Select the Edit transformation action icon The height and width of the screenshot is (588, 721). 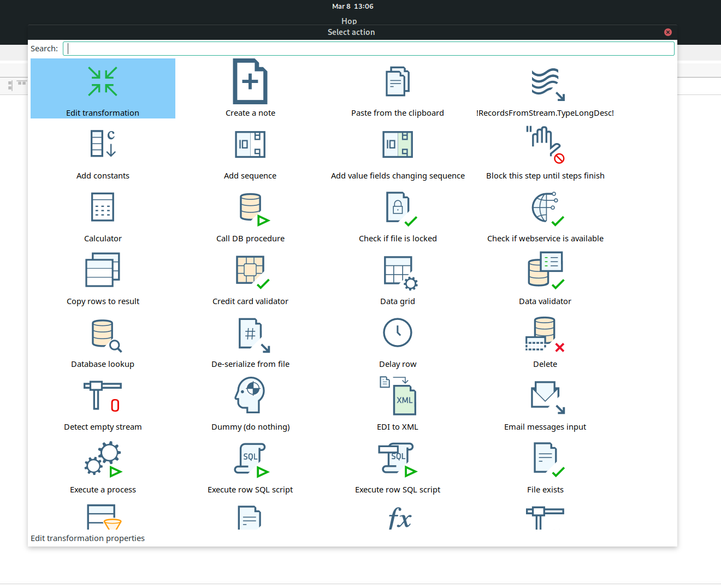pyautogui.click(x=103, y=82)
